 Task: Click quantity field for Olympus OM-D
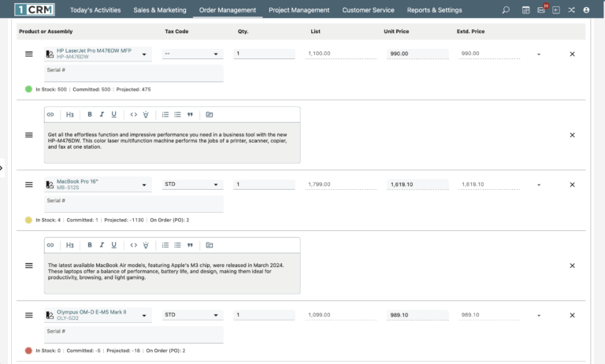tap(265, 315)
